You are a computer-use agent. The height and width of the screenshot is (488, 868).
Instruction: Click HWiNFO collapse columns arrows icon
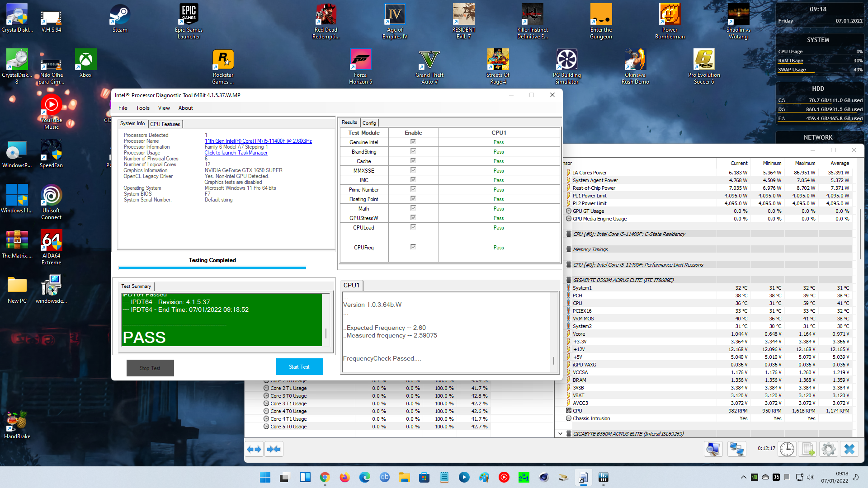[x=274, y=449]
